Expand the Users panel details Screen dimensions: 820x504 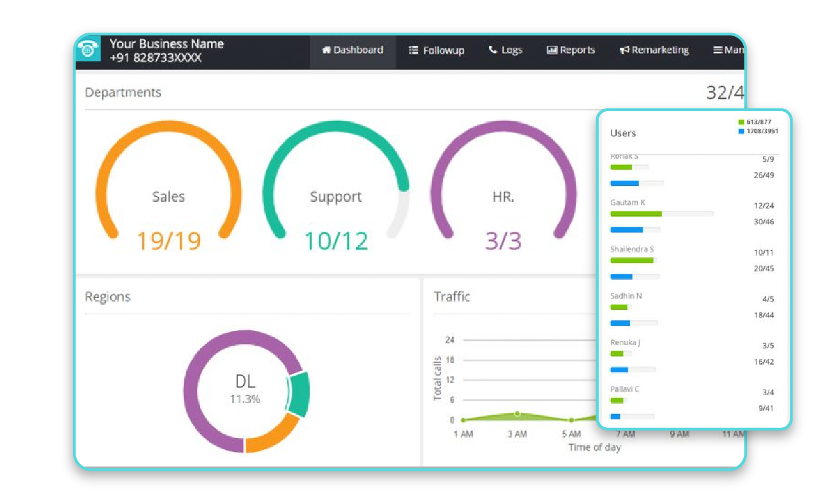[623, 134]
